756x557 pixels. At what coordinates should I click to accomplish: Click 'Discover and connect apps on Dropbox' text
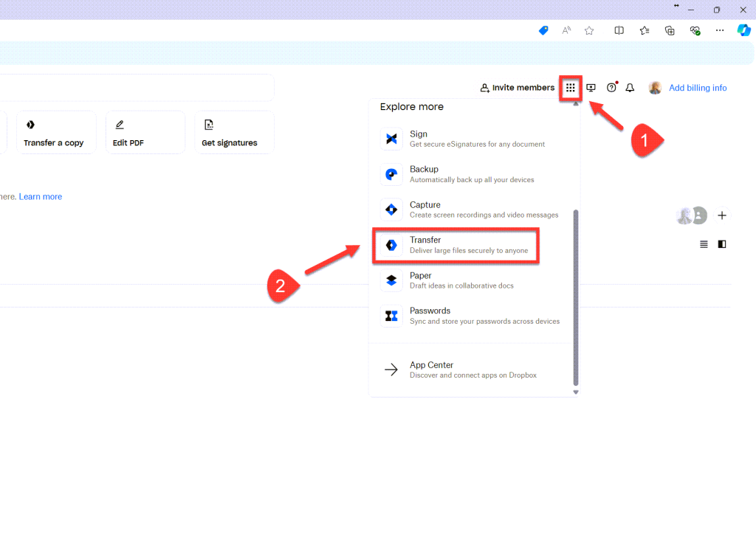[x=473, y=376]
